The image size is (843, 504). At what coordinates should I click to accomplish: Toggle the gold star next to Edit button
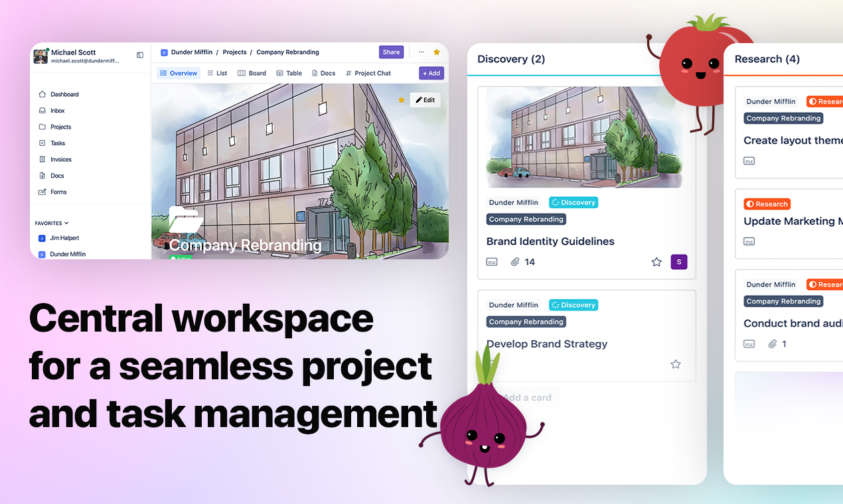tap(402, 100)
